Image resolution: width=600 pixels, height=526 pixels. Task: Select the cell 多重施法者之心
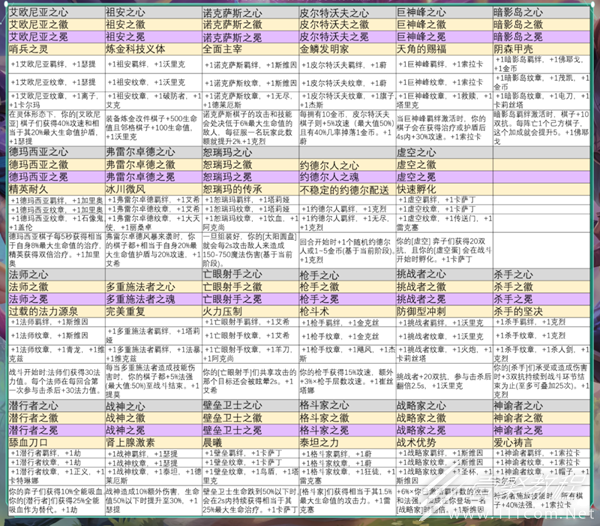click(x=153, y=287)
